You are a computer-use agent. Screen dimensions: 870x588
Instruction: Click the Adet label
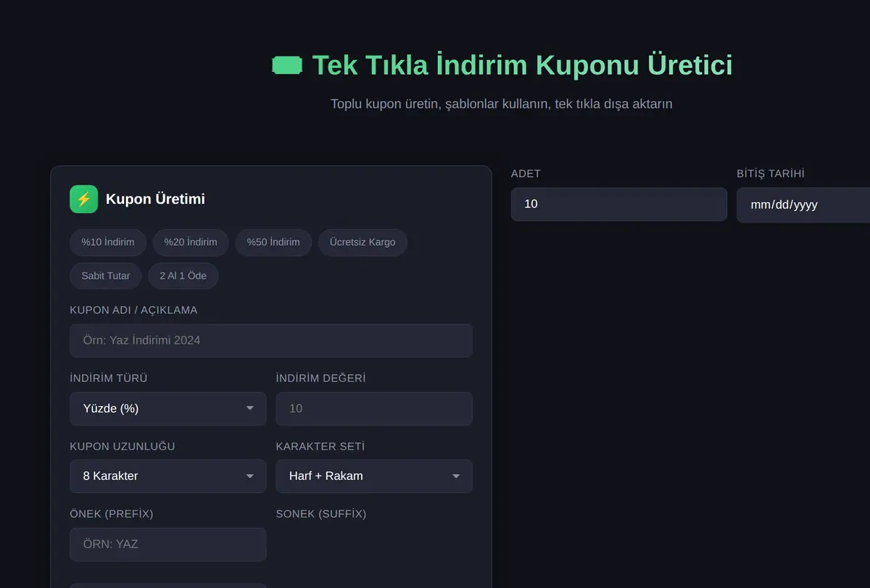click(x=526, y=174)
